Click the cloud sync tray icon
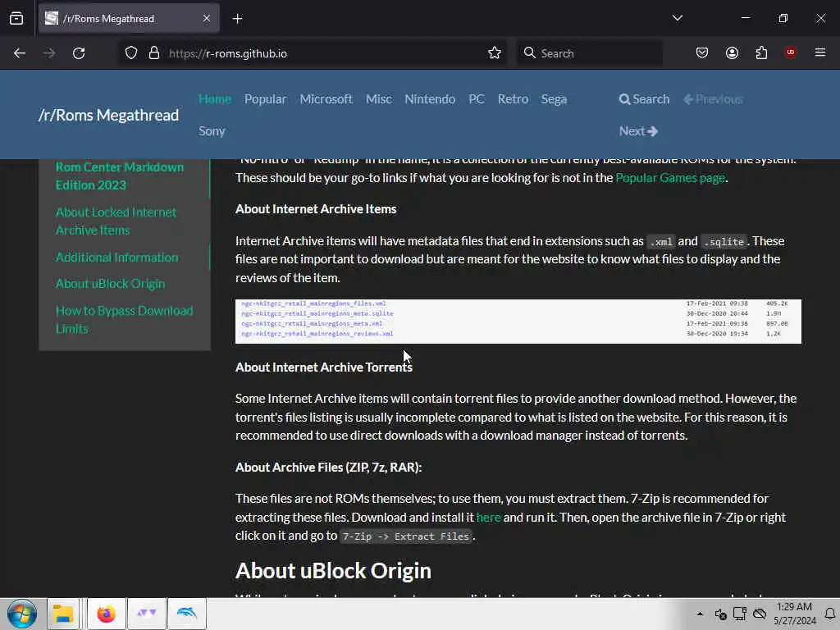The height and width of the screenshot is (630, 840). pos(760,614)
